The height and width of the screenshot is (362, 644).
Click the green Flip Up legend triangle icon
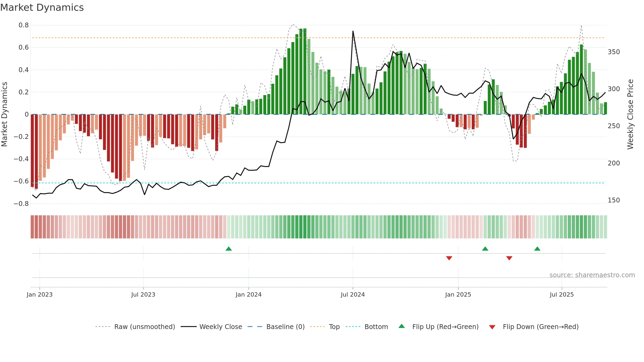pos(402,326)
